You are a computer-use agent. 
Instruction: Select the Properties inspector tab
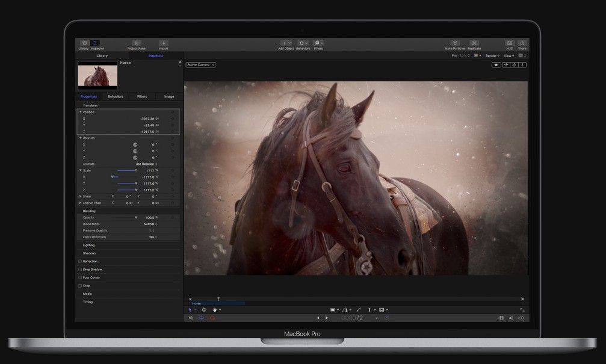(x=88, y=97)
